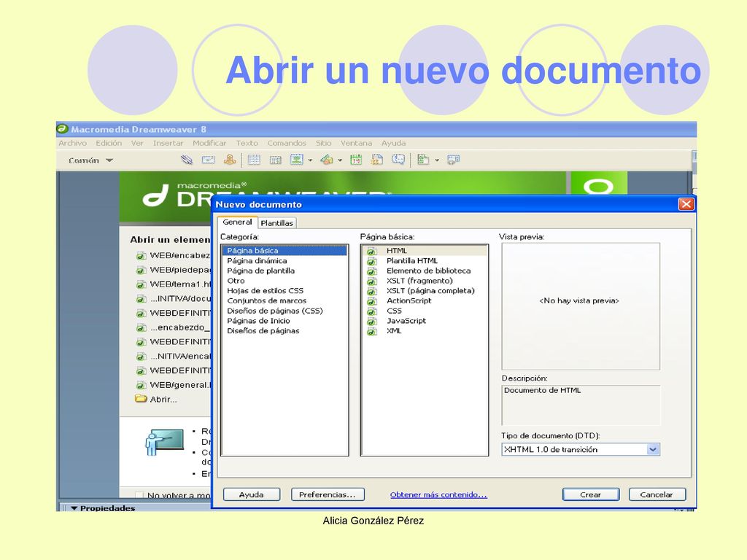Choose "XML" page type

coord(425,330)
